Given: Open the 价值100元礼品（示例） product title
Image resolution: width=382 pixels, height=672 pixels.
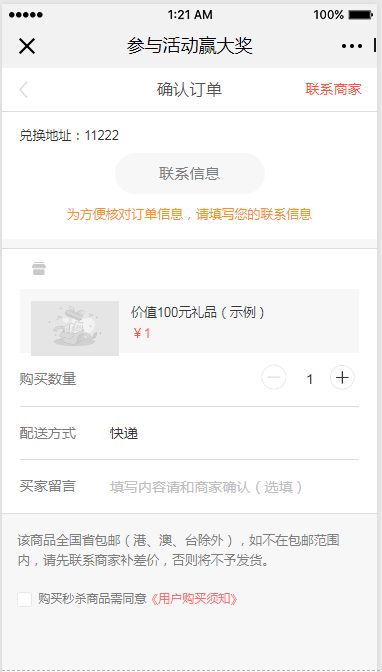Looking at the screenshot, I should pyautogui.click(x=198, y=312).
